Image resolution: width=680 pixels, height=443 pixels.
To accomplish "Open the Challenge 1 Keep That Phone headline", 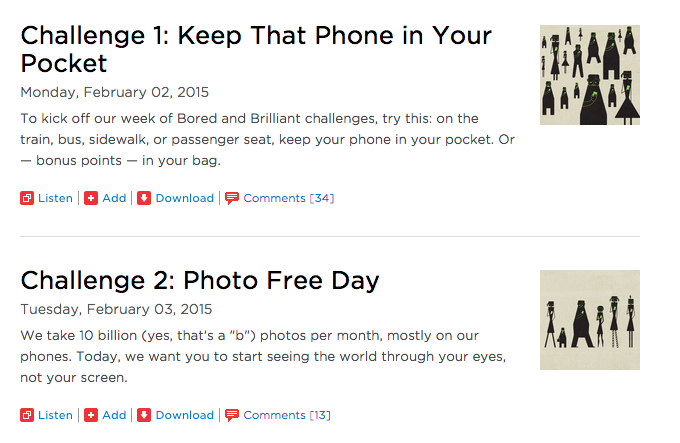I will 256,49.
